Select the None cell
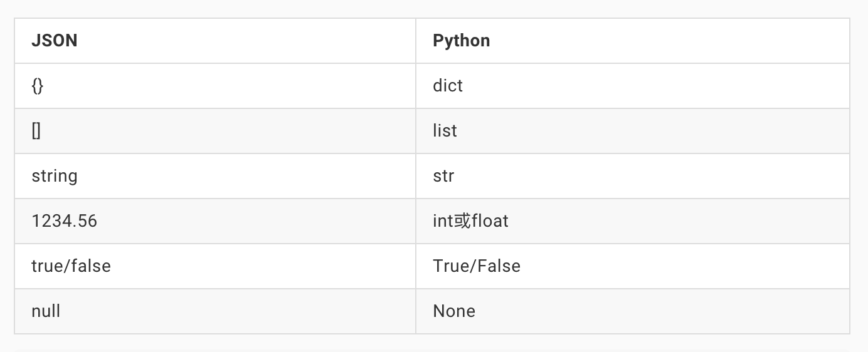This screenshot has width=868, height=352. point(454,311)
